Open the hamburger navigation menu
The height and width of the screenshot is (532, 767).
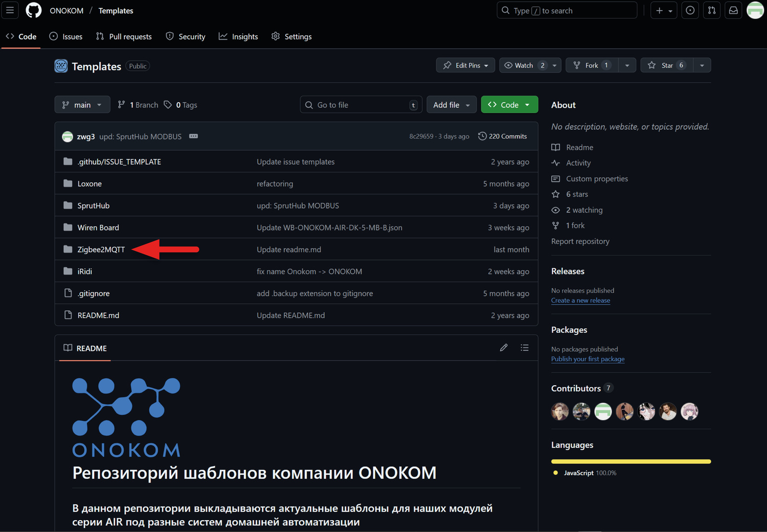[x=10, y=10]
